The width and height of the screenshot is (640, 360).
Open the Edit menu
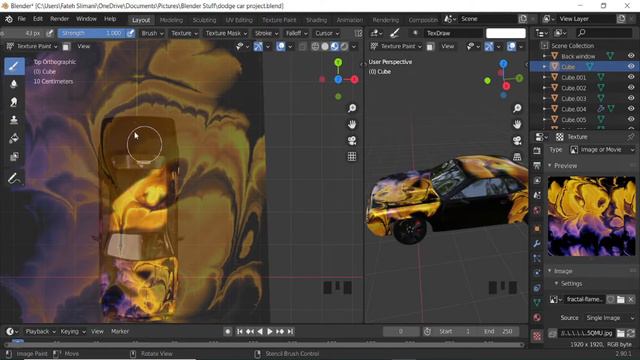point(38,19)
